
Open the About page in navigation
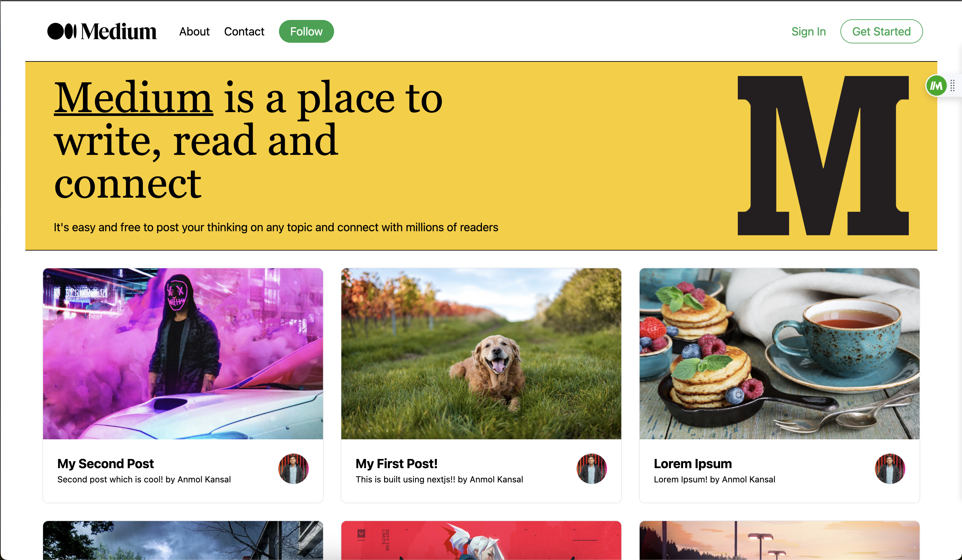click(194, 31)
